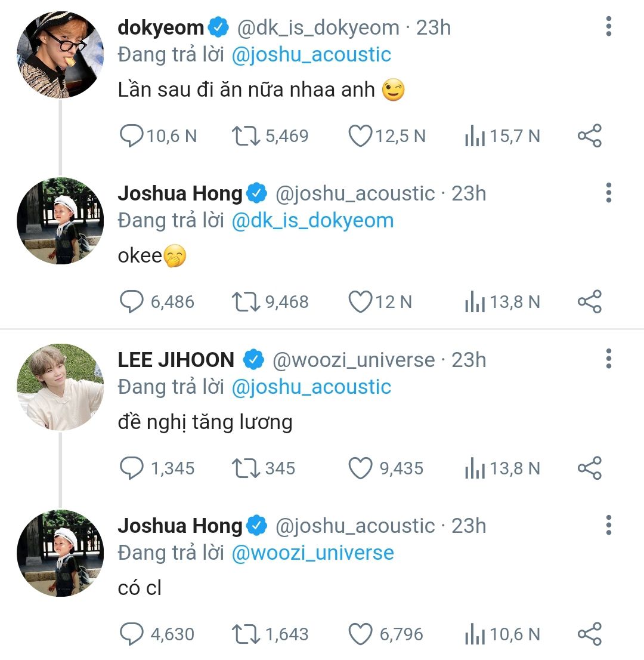The height and width of the screenshot is (660, 644).
Task: Share Joshua Hong's "có cl" reply
Action: (590, 634)
